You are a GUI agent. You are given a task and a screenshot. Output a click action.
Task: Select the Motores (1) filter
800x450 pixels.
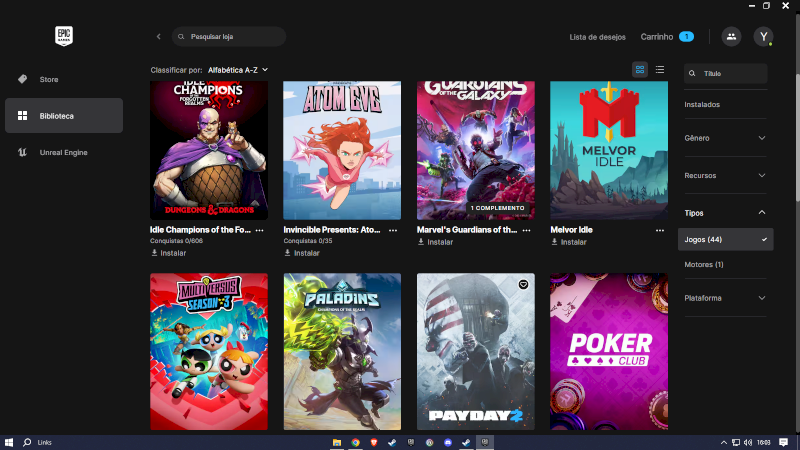704,264
